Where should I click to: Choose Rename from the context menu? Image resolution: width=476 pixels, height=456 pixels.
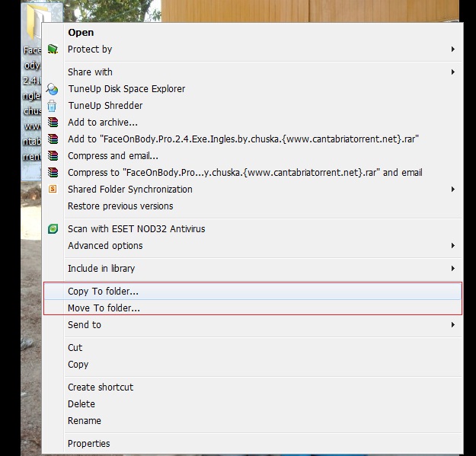click(253, 421)
